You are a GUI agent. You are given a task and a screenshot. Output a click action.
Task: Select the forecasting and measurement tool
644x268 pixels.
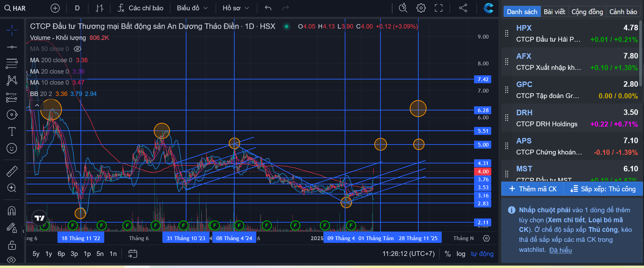coord(12,98)
